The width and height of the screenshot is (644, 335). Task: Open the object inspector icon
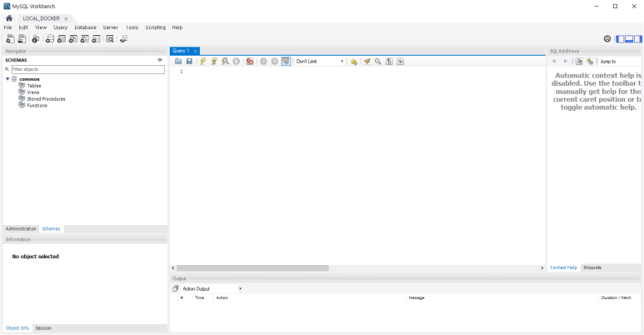(x=36, y=39)
